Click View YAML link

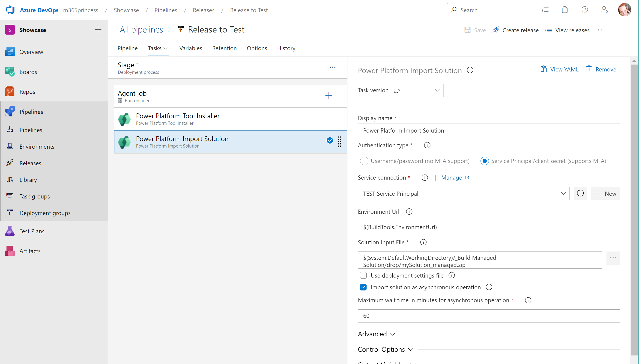559,69
